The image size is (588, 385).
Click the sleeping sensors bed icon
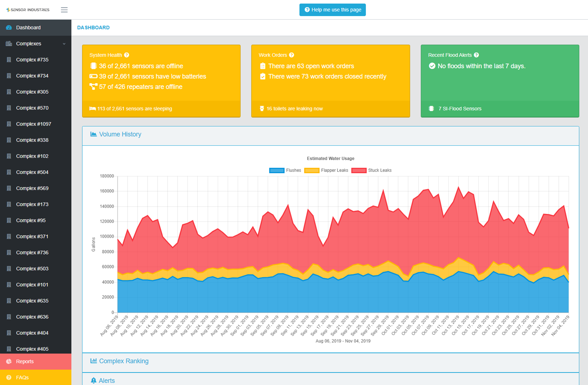point(92,109)
